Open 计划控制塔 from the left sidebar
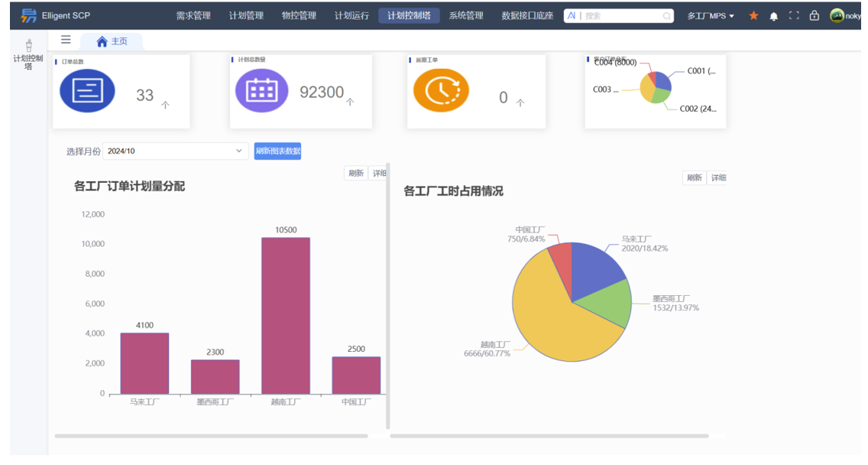Image resolution: width=868 pixels, height=465 pixels. pos(27,54)
